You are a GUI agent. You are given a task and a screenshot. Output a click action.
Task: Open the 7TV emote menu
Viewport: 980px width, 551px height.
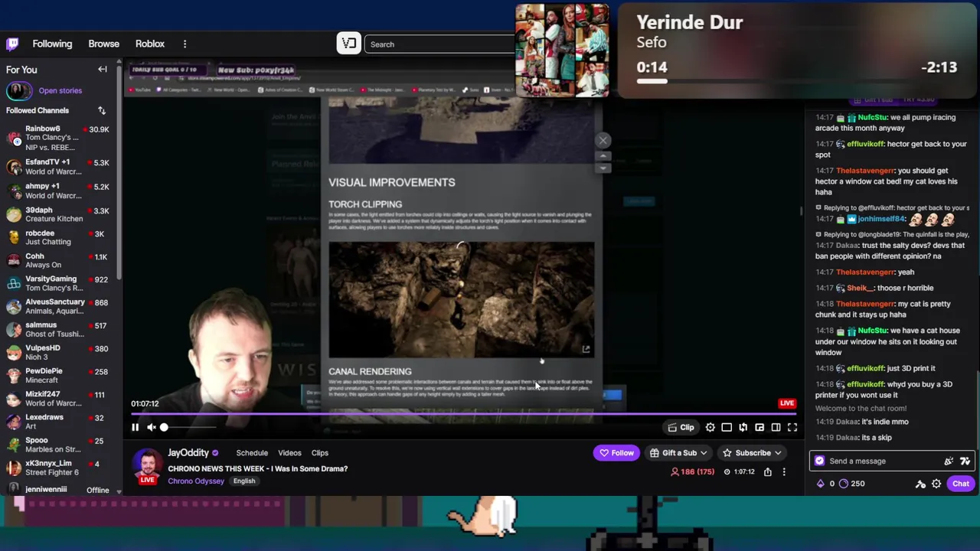click(x=965, y=461)
